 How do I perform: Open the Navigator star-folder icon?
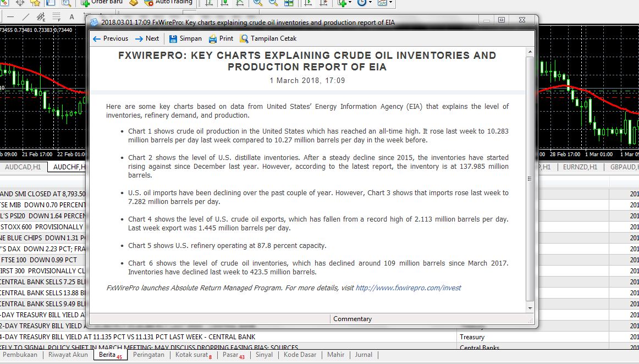(35, 2)
